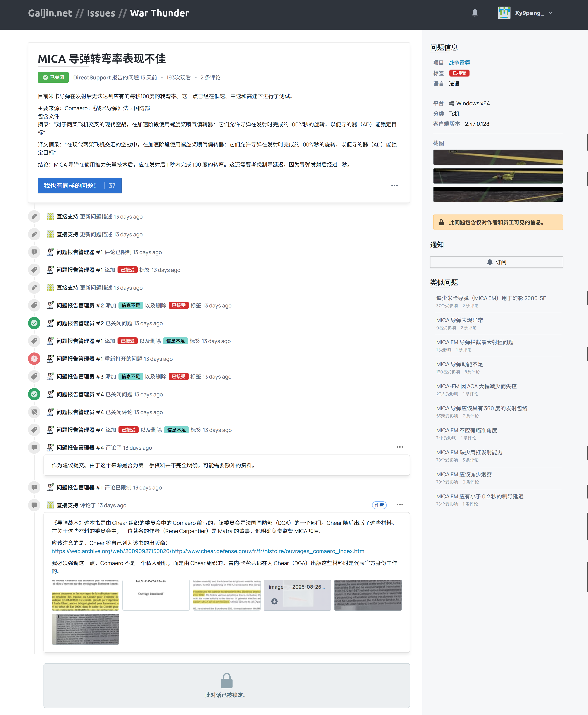The width and height of the screenshot is (588, 715).
Task: Click the 2 条评论 comment count
Action: (210, 77)
